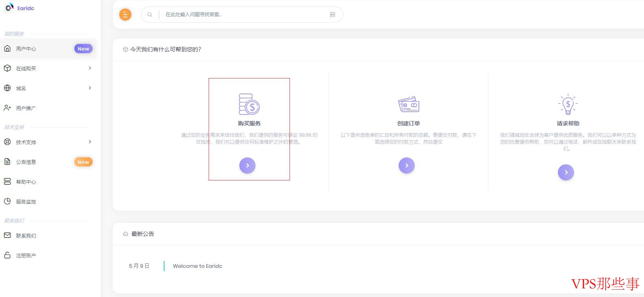Click the 技术支持 italic section header

pos(14,127)
